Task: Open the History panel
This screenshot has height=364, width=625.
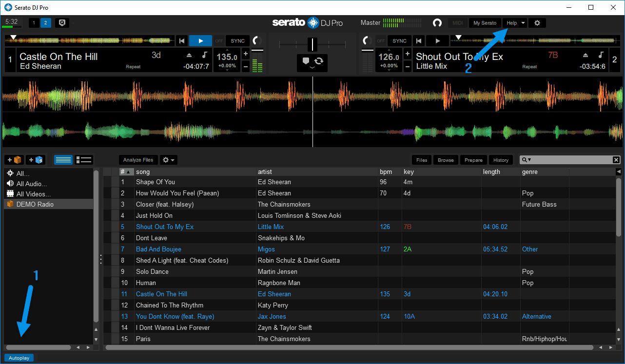Action: (501, 159)
